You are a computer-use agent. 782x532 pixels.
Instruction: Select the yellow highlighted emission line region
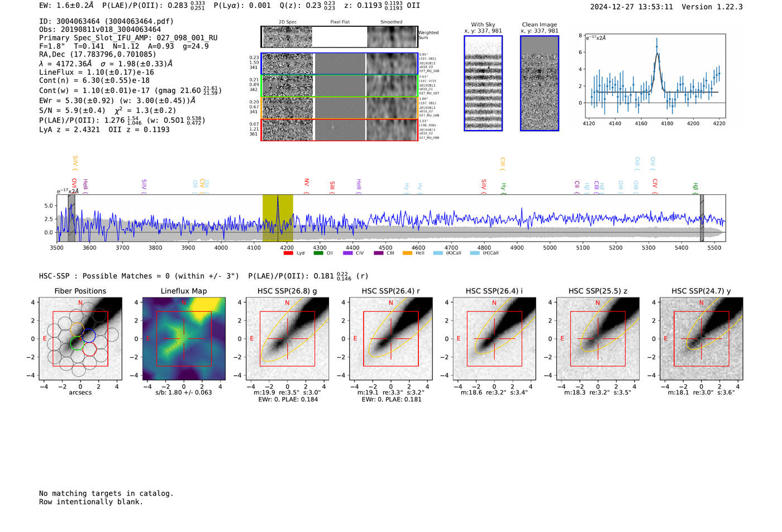pos(278,218)
